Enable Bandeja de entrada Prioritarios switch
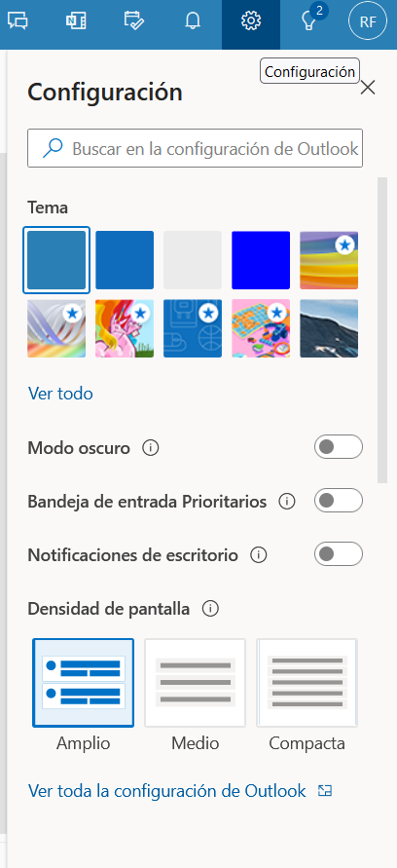Screen dimensions: 397x868 coord(339,501)
